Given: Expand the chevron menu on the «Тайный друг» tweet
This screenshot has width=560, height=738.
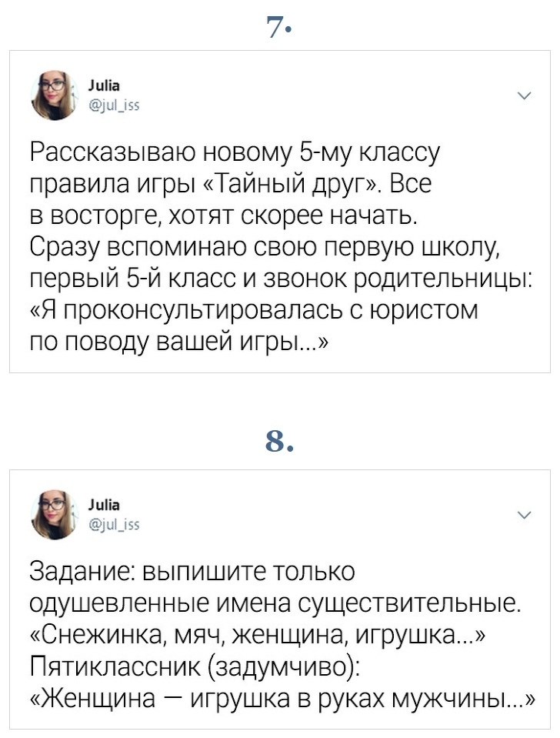Looking at the screenshot, I should 525,96.
